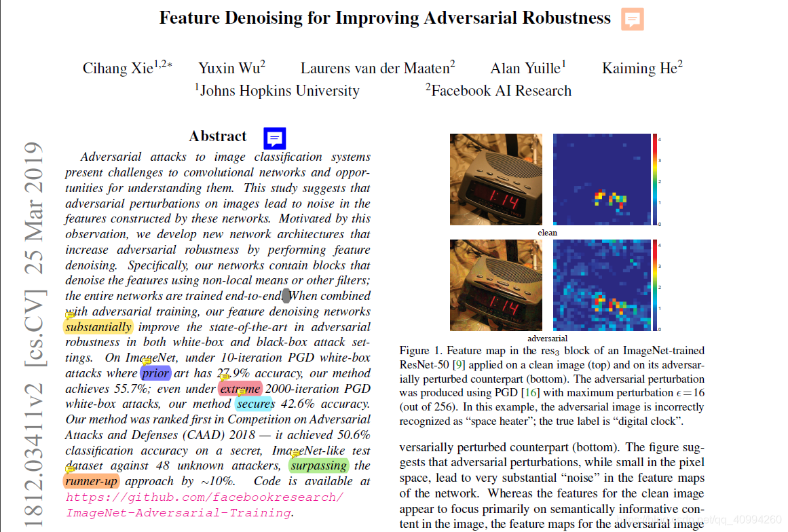Image resolution: width=788 pixels, height=532 pixels.
Task: Click 'Figure 1.' at the caption start
Action: point(421,351)
